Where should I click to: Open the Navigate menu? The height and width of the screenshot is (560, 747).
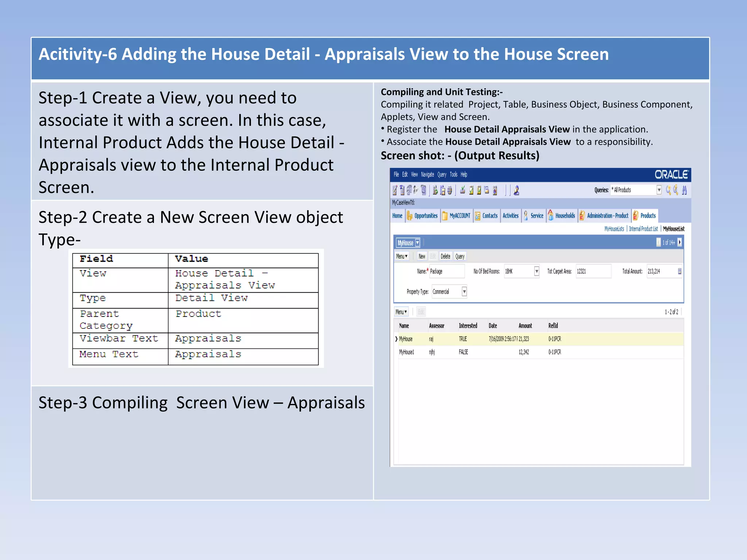coord(427,175)
